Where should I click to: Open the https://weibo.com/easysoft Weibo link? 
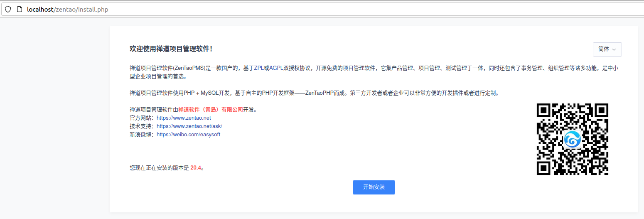click(188, 135)
